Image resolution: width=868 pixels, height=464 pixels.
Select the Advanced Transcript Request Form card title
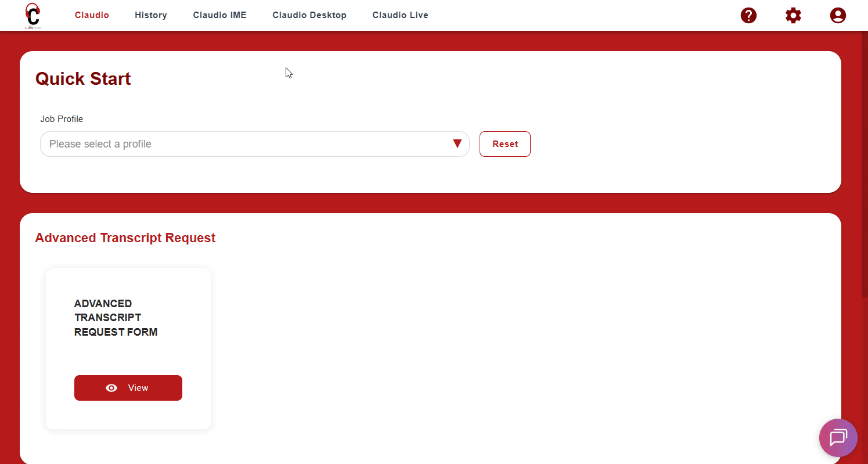tap(116, 318)
